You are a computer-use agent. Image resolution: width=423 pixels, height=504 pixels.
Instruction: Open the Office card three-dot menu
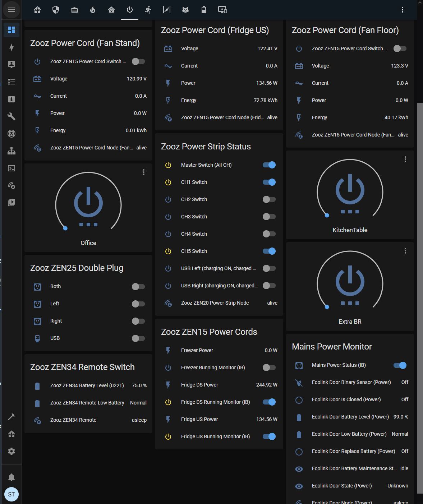coord(144,172)
